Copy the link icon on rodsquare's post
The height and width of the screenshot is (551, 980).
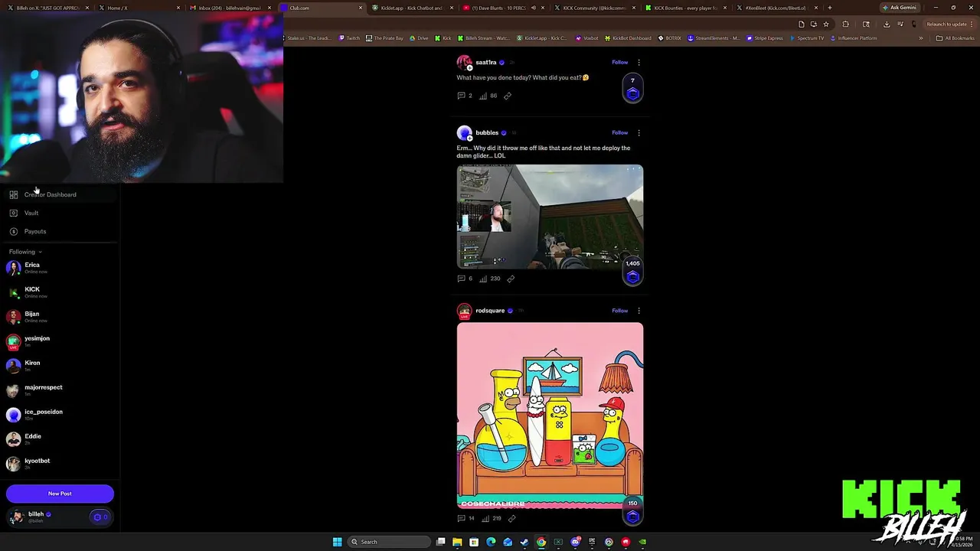[x=512, y=518]
